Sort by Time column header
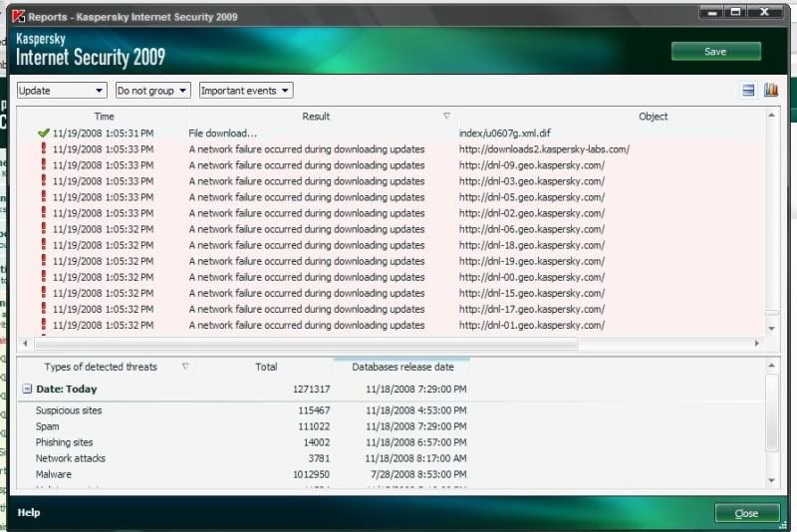797x532 pixels. [x=104, y=117]
